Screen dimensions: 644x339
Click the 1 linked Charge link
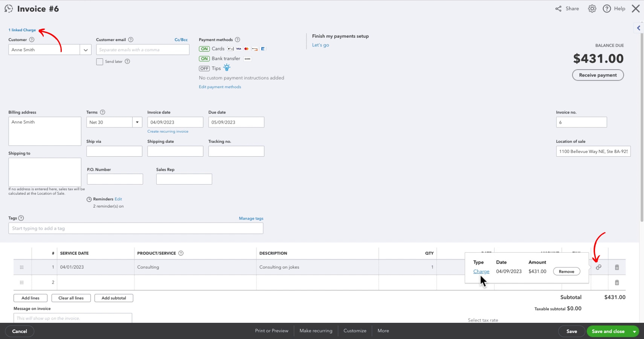coord(22,30)
